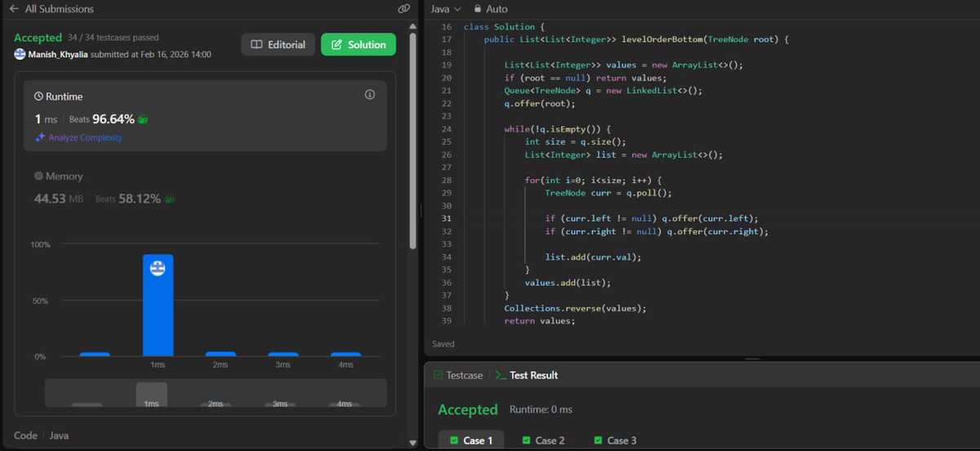Click the Editorial book icon
Viewport: 980px width, 451px height.
click(256, 45)
